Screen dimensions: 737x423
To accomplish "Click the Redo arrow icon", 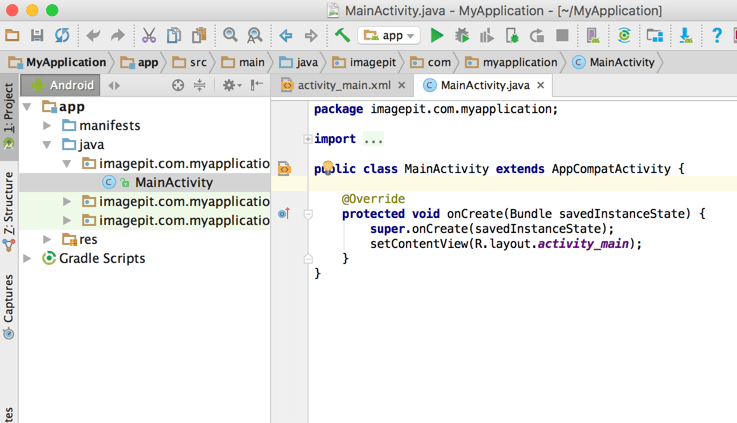I will click(x=118, y=35).
